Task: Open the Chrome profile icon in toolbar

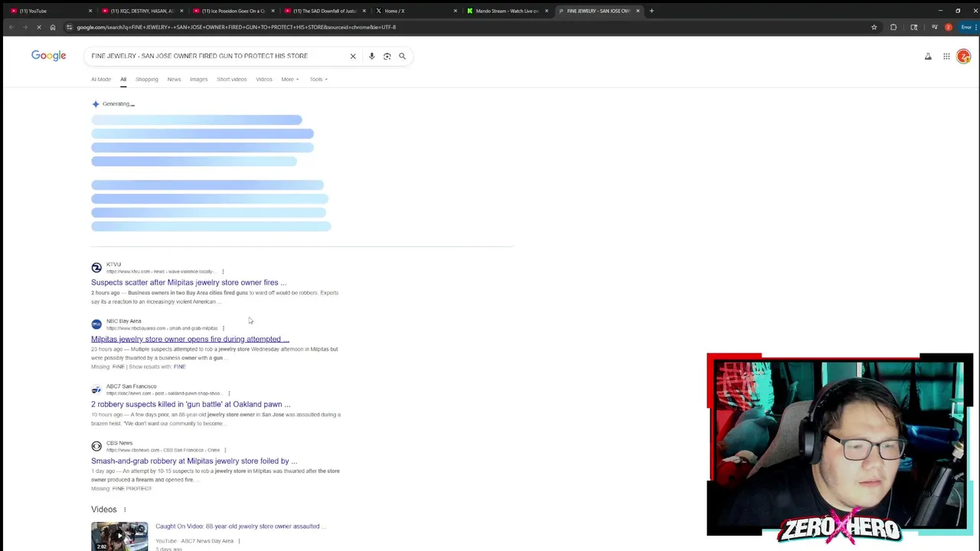Action: (949, 27)
